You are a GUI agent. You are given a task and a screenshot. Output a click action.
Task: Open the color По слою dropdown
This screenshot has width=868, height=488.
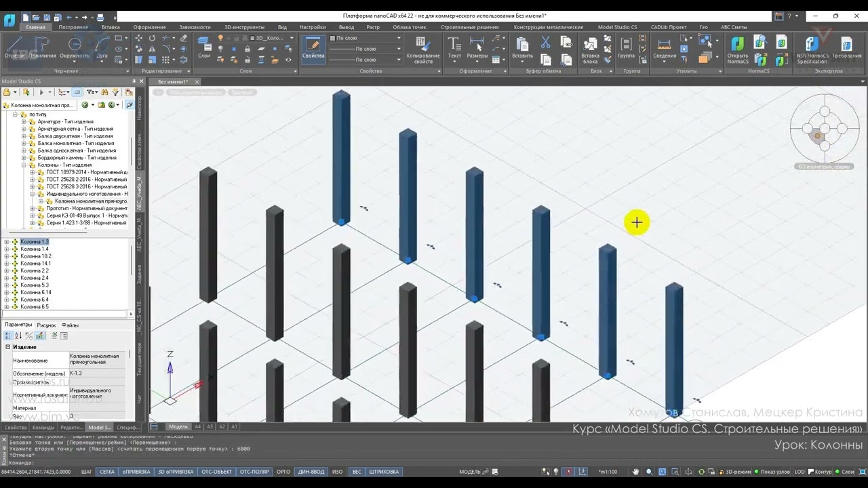365,39
